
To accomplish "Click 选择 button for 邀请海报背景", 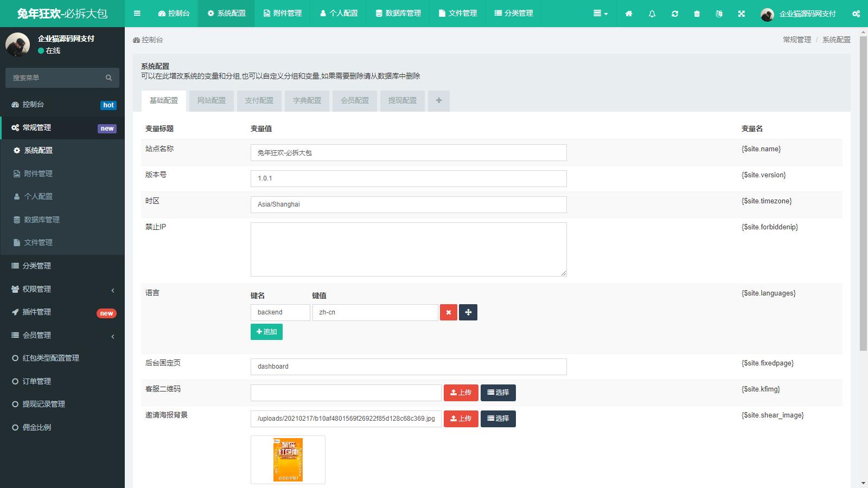I will tap(498, 419).
